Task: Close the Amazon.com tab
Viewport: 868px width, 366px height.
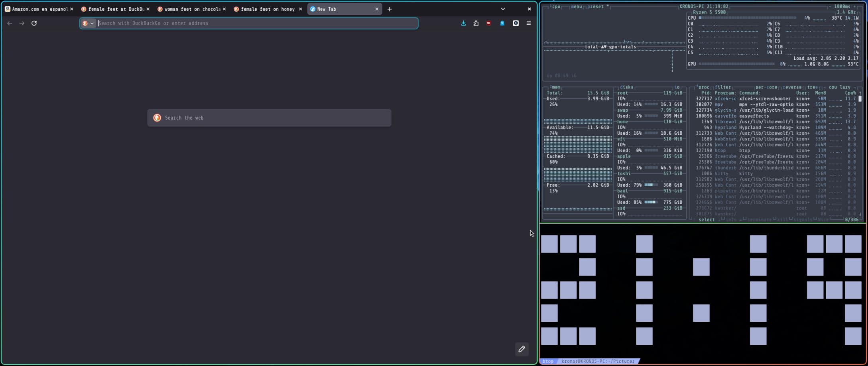Action: (x=72, y=9)
